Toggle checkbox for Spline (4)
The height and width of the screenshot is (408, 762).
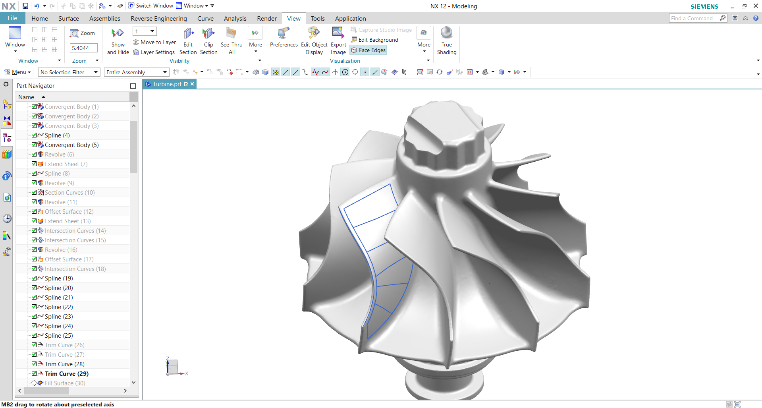[x=35, y=135]
